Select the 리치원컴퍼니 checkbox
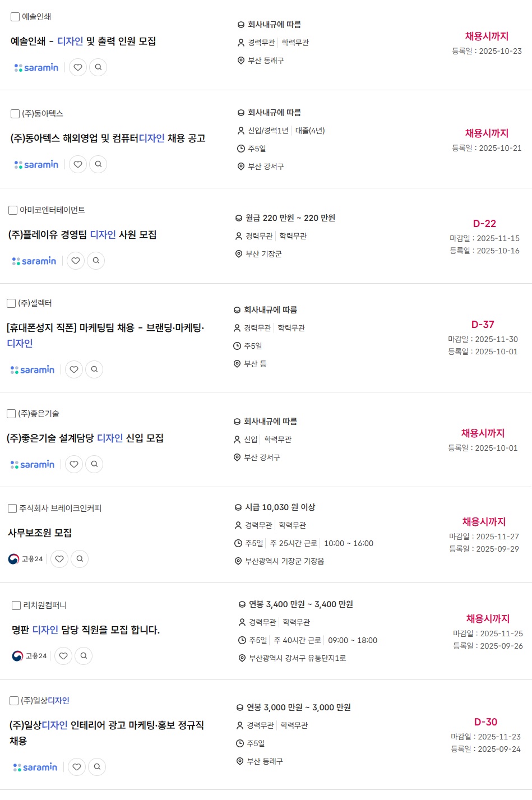This screenshot has width=532, height=800. 16,605
